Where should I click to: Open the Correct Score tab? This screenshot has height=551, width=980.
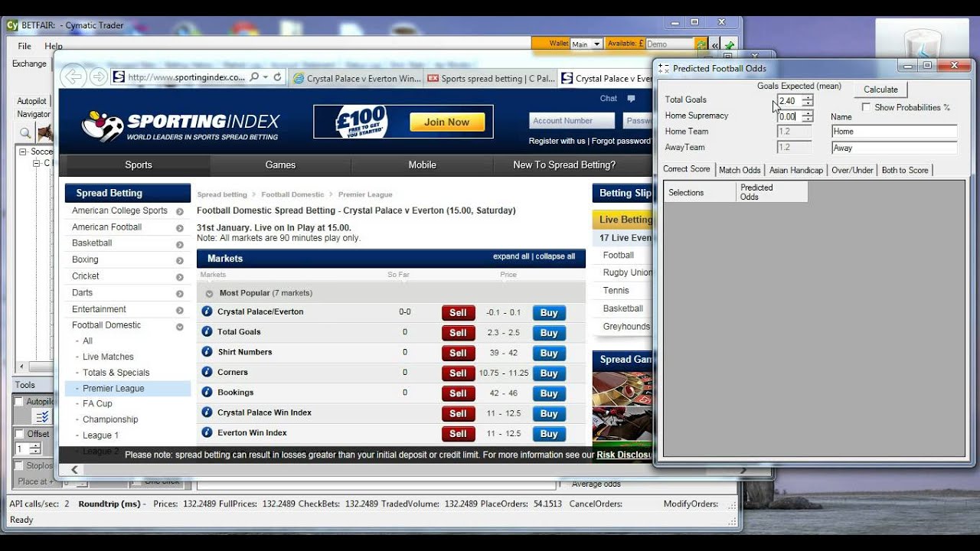pos(687,169)
